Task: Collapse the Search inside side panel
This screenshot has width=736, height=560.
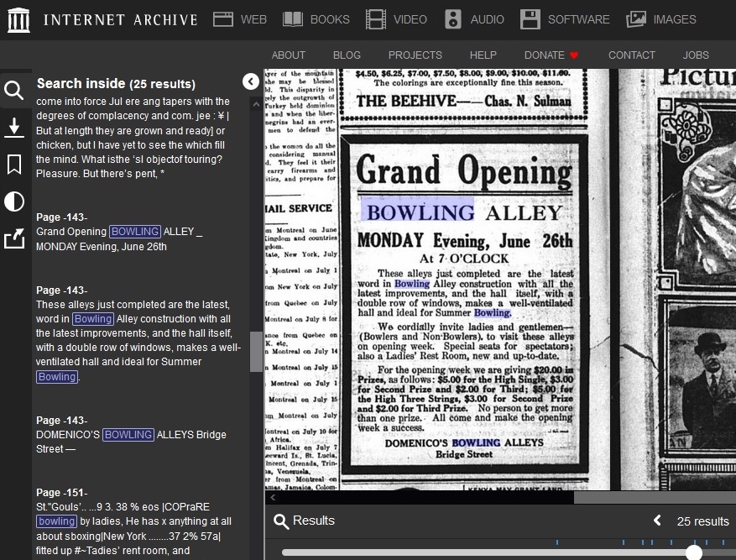Action: (250, 81)
